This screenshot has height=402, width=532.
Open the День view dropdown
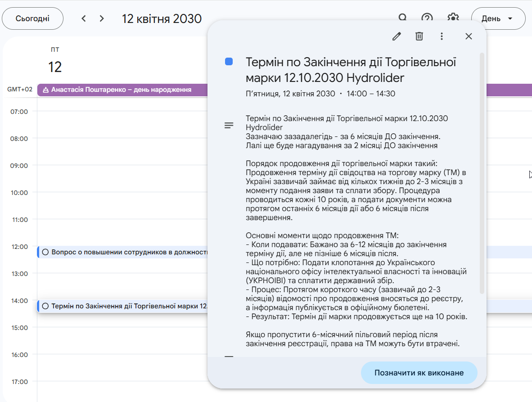click(x=498, y=18)
